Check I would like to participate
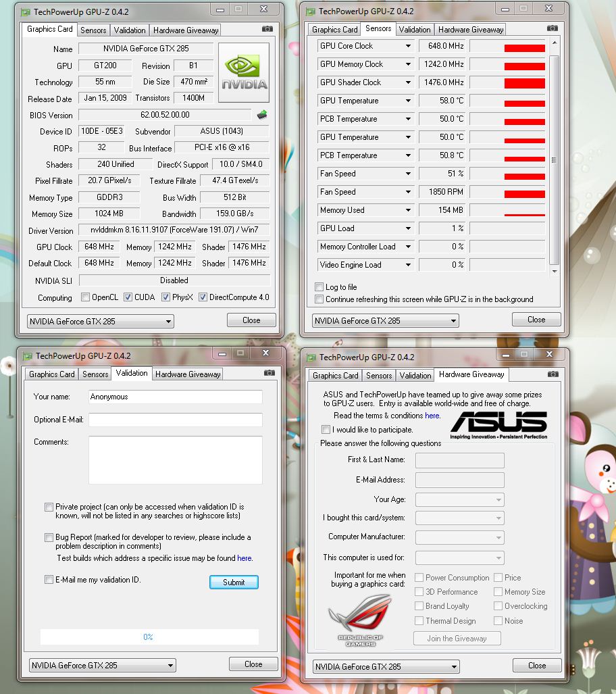The image size is (616, 694). click(x=326, y=429)
